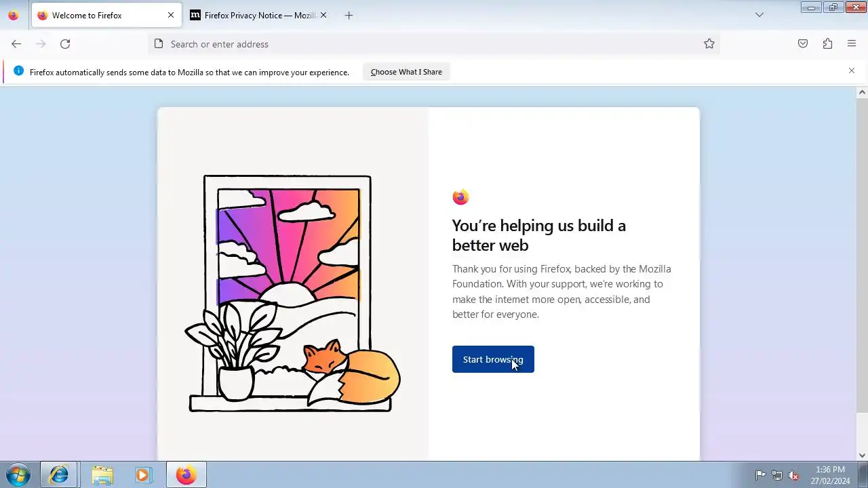Minimize the Firefox window
This screenshot has width=868, height=488.
(811, 7)
